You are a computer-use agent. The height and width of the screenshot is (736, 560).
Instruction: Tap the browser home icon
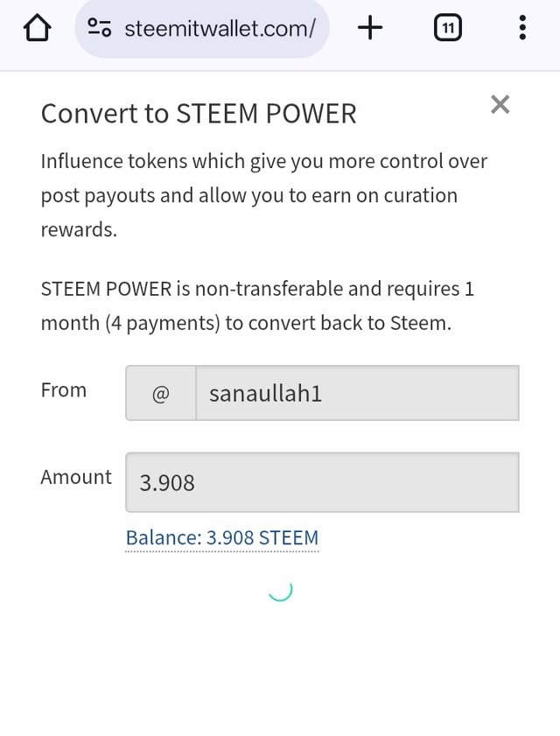pos(37,29)
